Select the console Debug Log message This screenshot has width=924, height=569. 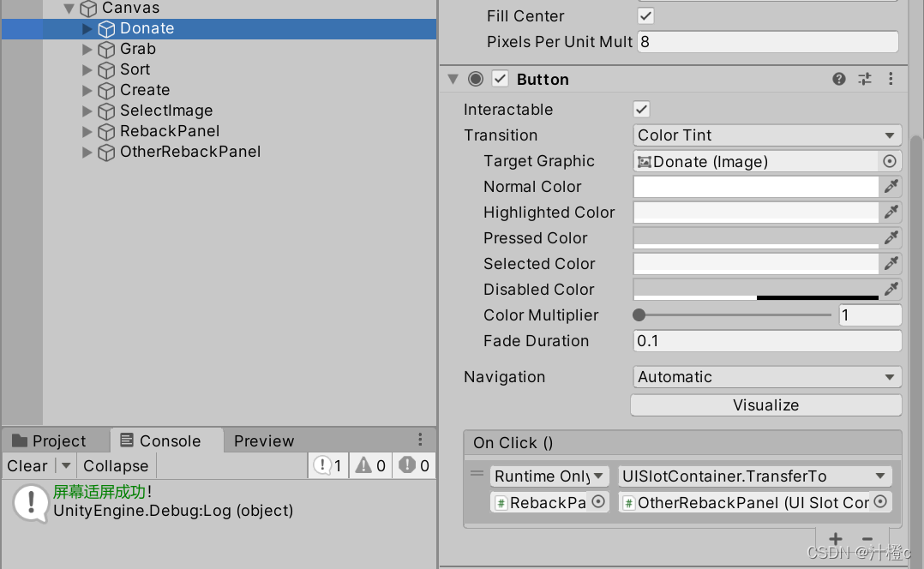click(219, 502)
